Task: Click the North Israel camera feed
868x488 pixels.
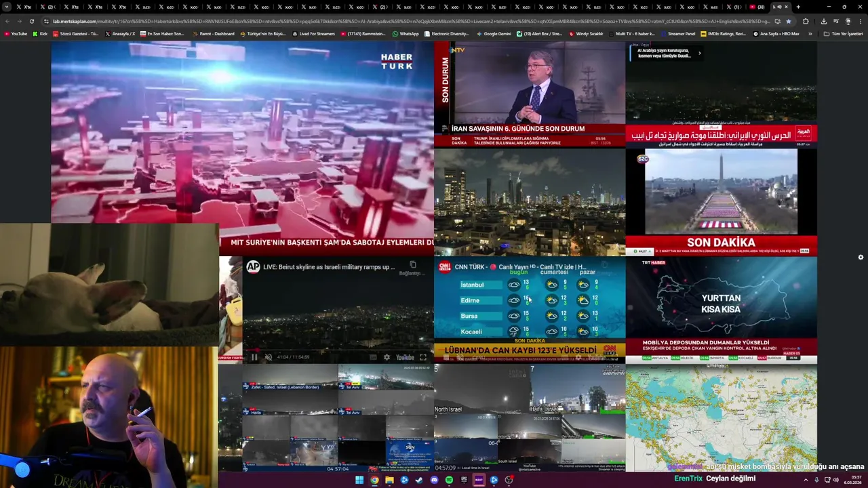Action: point(481,390)
